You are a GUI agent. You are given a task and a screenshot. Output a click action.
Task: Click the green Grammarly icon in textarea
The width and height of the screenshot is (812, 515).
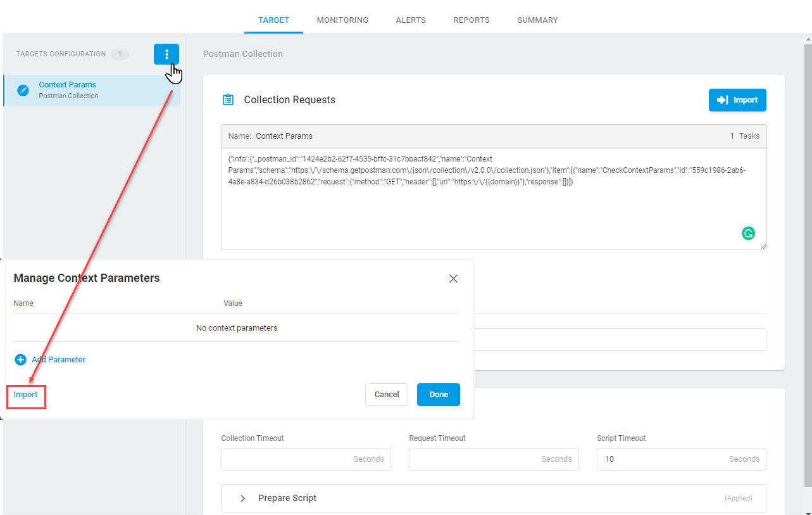pos(748,234)
